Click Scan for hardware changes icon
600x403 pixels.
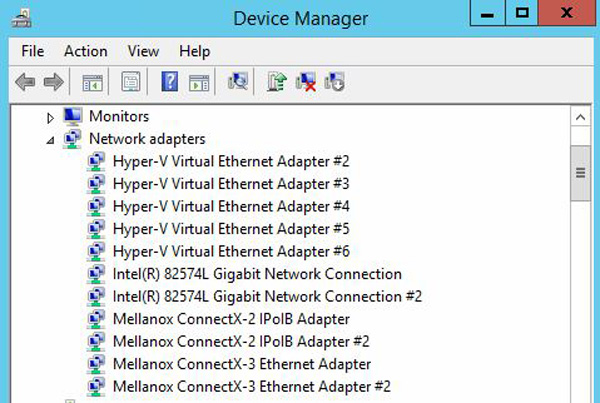point(238,82)
